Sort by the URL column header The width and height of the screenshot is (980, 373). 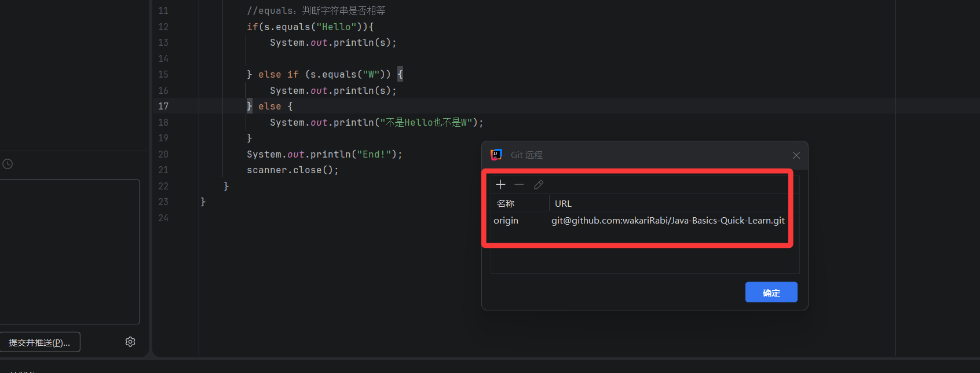click(x=563, y=204)
